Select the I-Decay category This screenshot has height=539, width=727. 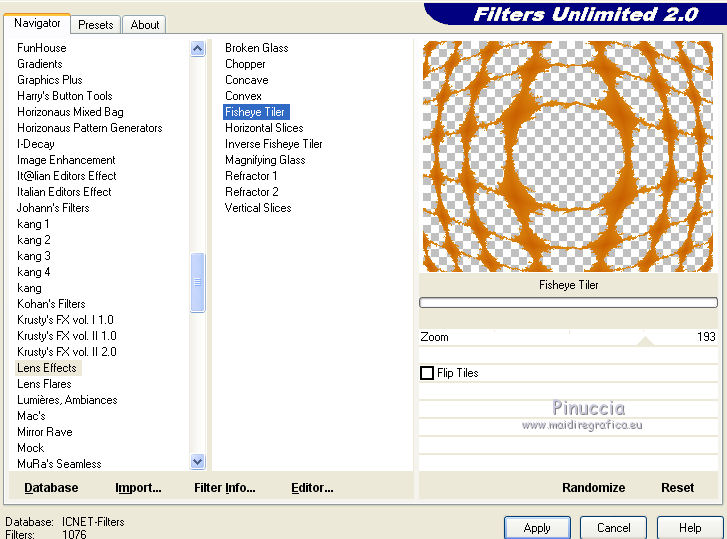pyautogui.click(x=36, y=144)
